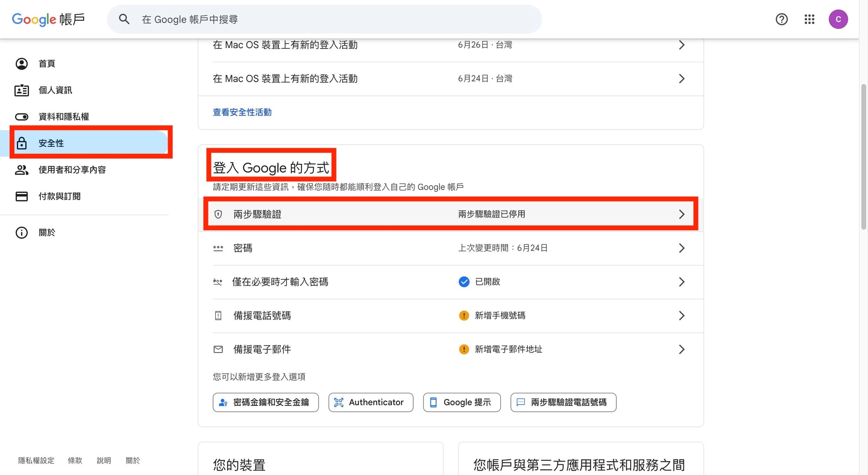Open the help question mark icon
This screenshot has height=475, width=868.
(782, 19)
